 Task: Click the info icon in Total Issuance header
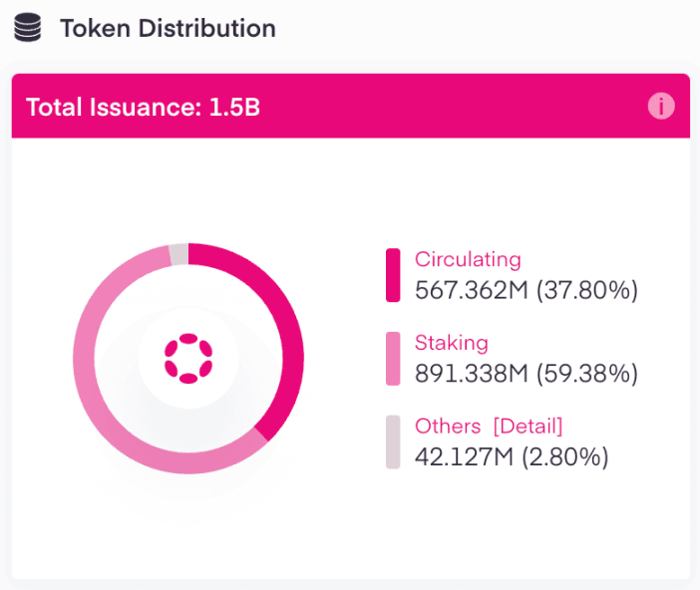[661, 107]
